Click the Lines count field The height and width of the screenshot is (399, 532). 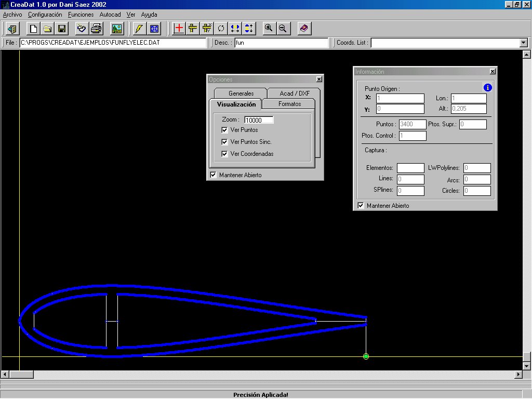pos(410,179)
